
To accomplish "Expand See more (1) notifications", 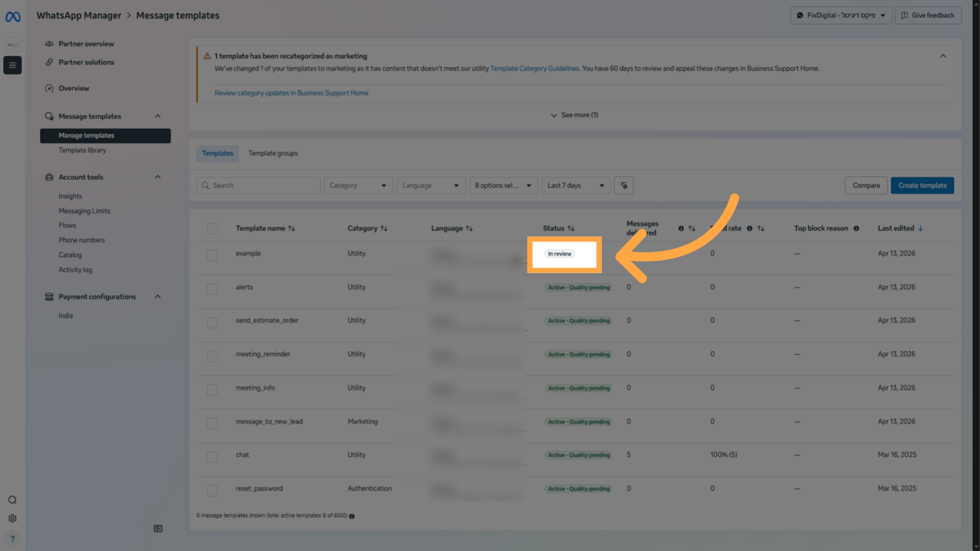I will (x=574, y=115).
